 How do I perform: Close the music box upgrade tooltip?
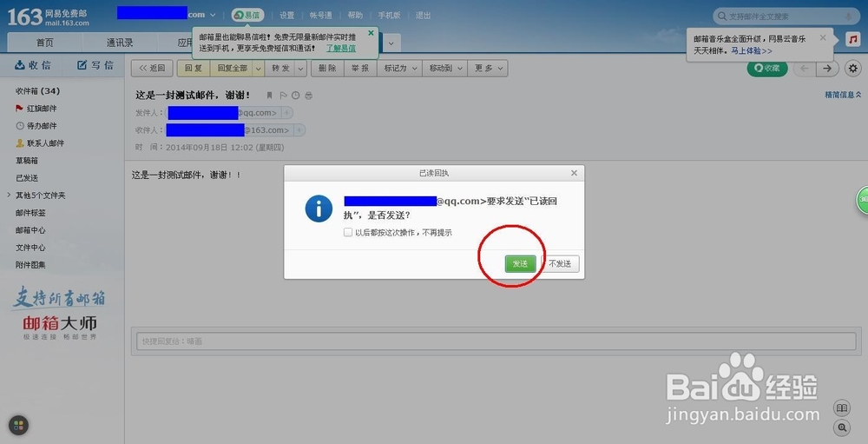(823, 37)
